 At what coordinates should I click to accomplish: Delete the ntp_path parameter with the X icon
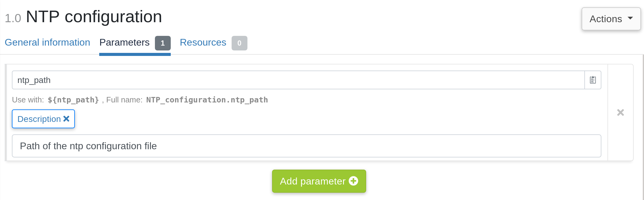[x=620, y=112]
